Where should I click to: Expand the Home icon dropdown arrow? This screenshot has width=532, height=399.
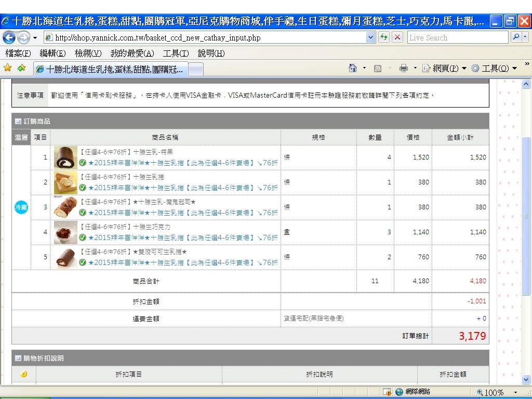tap(364, 68)
